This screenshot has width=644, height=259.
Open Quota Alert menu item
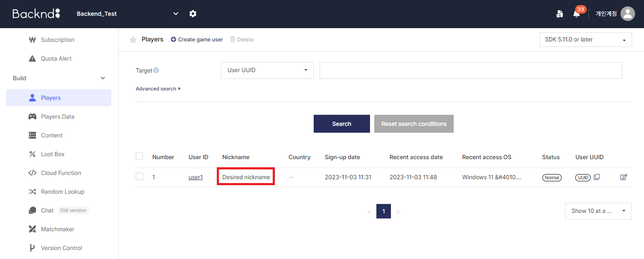click(56, 58)
